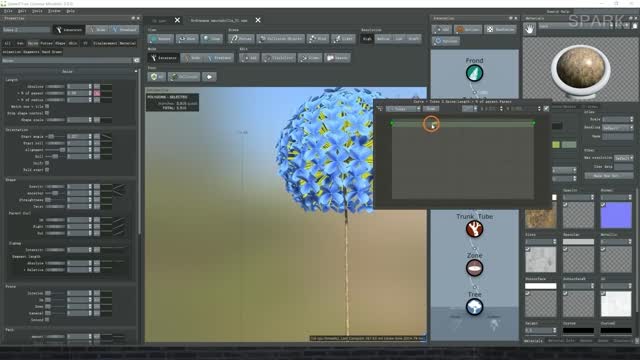Image resolution: width=640 pixels, height=360 pixels.
Task: Select Generator mode in main toolbar
Action: pos(163,58)
